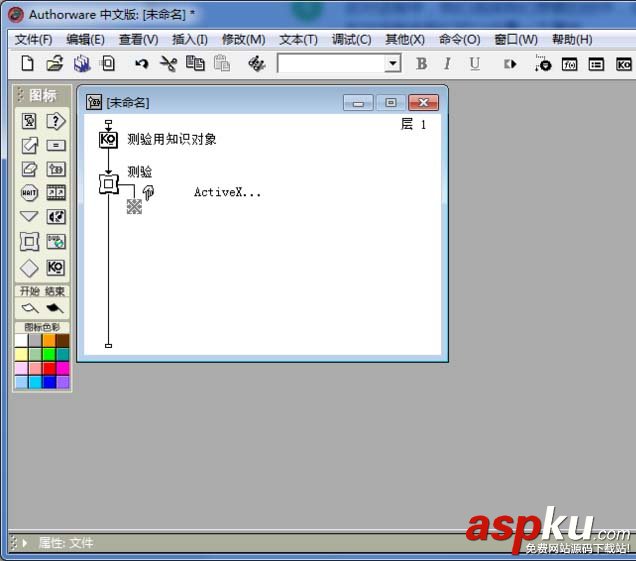This screenshot has height=561, width=636.
Task: Select the Framework icon in palette
Action: [x=29, y=242]
